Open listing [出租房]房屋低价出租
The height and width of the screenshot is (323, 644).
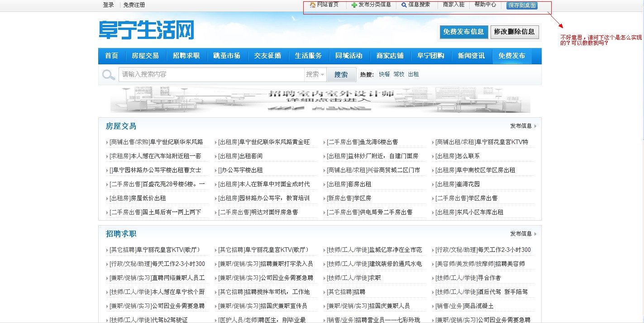[x=138, y=198]
